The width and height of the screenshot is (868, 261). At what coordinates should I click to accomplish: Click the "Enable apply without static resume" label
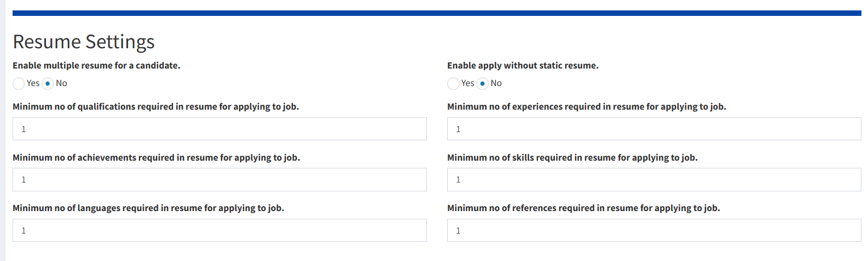point(523,65)
